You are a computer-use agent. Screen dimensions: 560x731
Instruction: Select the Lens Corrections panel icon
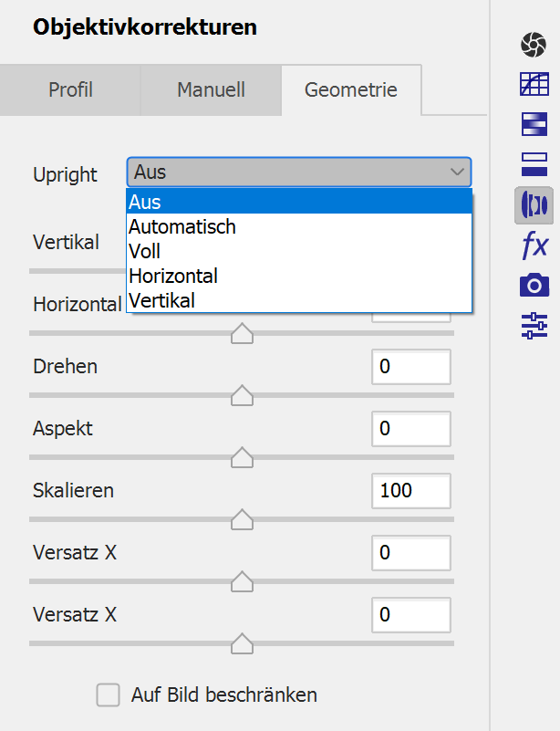pyautogui.click(x=533, y=205)
